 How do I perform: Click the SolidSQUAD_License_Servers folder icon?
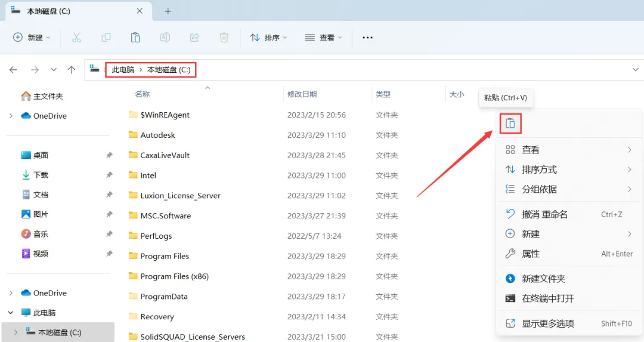coord(133,336)
